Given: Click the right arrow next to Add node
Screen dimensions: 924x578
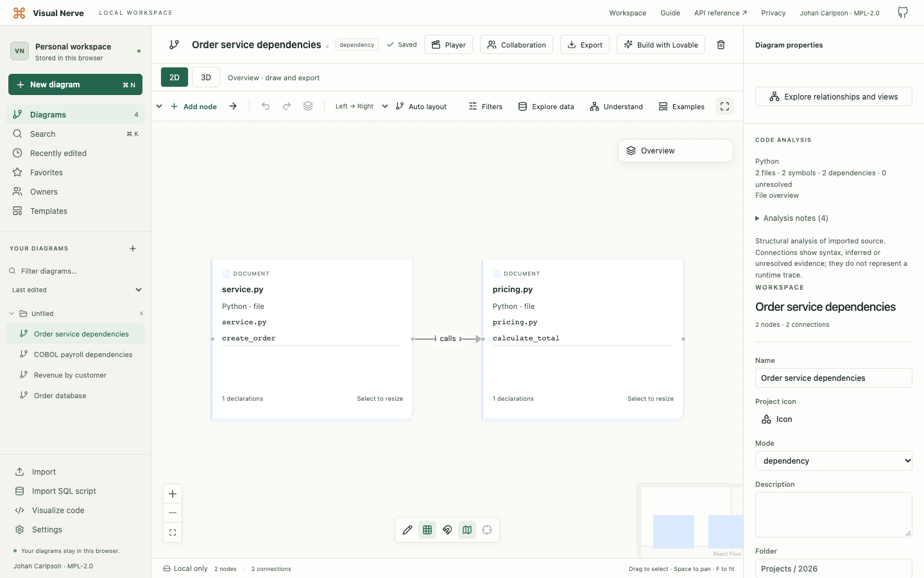Looking at the screenshot, I should [x=233, y=106].
